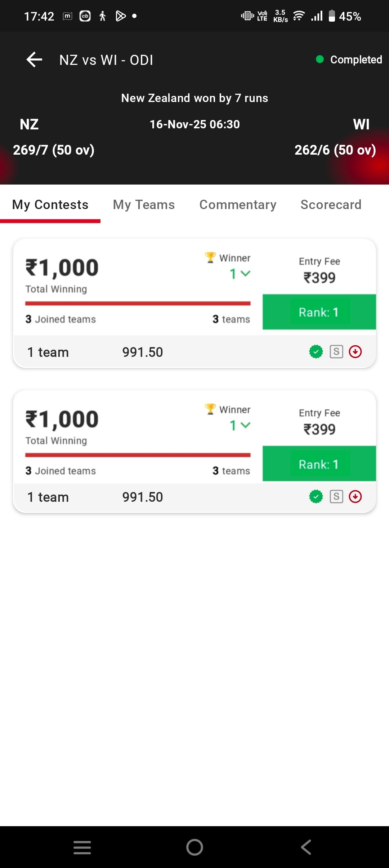The width and height of the screenshot is (389, 868).
Task: Open the Commentary tab
Action: [238, 205]
